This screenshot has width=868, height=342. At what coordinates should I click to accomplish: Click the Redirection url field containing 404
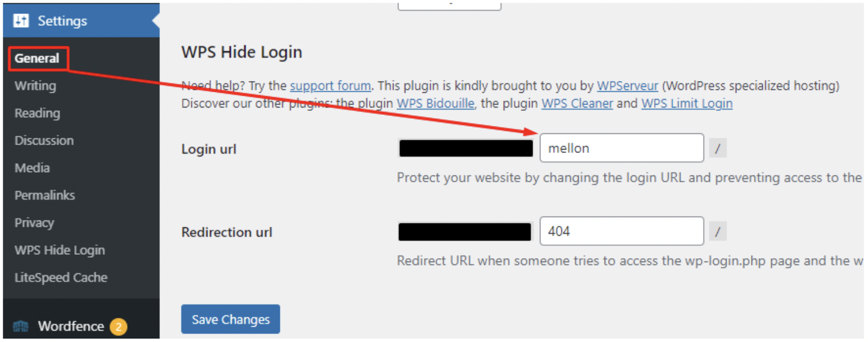coord(621,231)
